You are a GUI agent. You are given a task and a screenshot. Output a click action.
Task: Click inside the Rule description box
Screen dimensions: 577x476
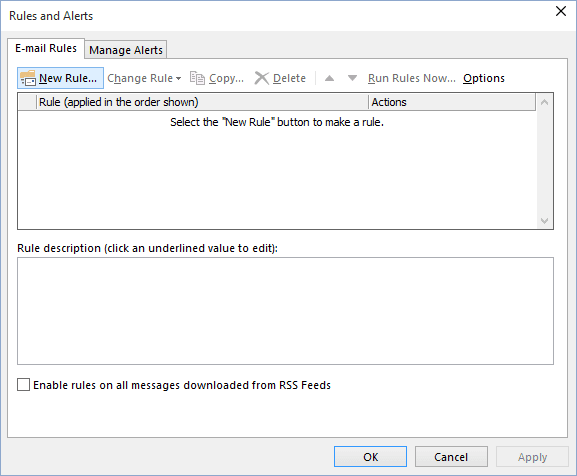click(x=285, y=311)
